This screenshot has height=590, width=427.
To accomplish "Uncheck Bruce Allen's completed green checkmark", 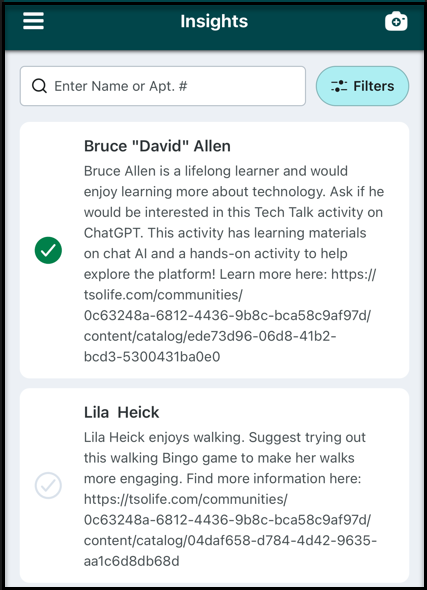I will coord(48,250).
